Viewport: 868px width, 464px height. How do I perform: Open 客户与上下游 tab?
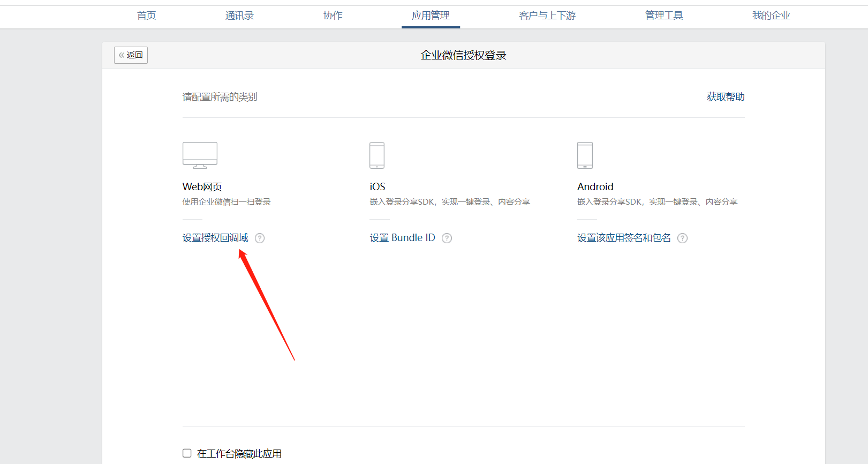[x=547, y=16]
